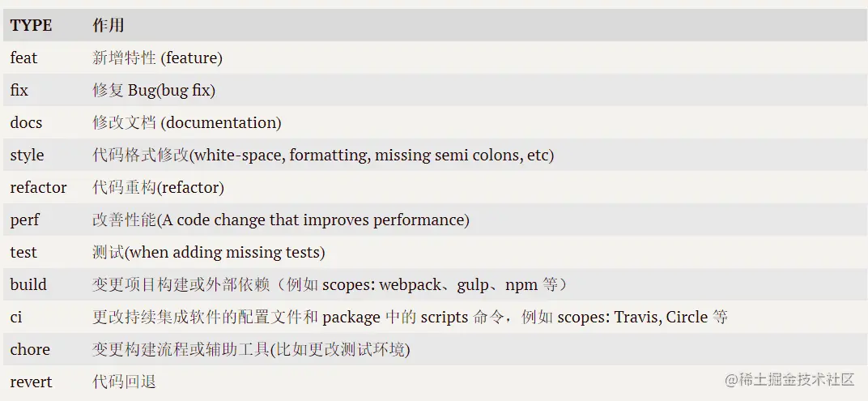
Task: Click the 代码重构(refactor) description text
Action: (158, 187)
